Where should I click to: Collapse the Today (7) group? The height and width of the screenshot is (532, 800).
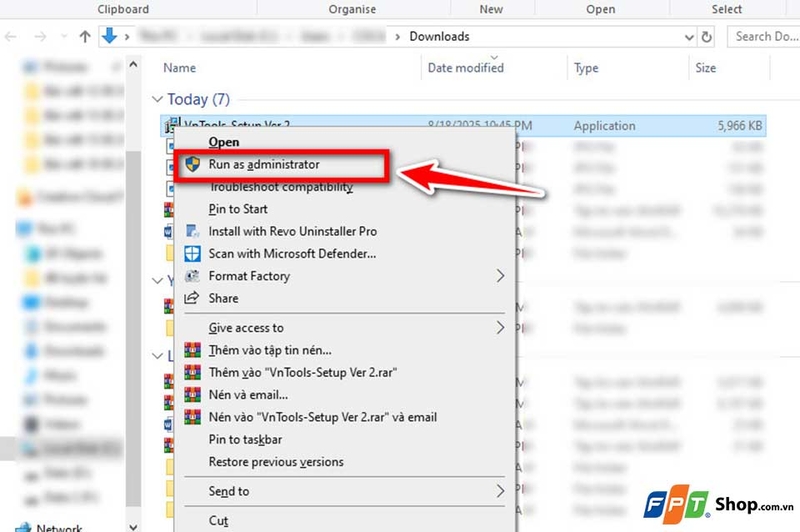click(157, 99)
